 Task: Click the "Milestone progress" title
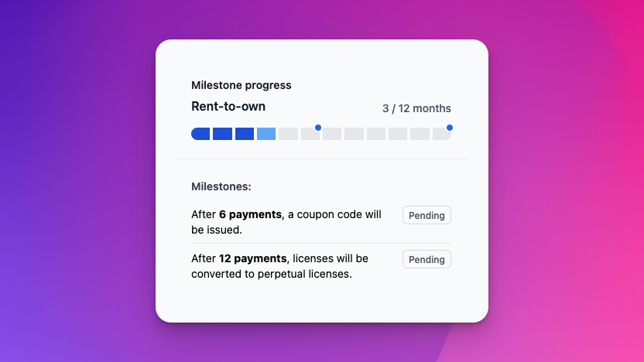pyautogui.click(x=241, y=85)
